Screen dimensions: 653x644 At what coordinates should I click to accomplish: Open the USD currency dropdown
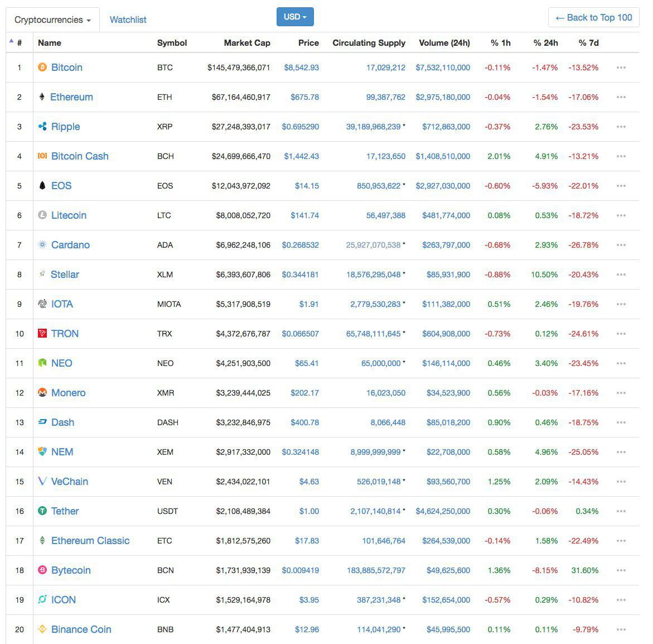click(295, 17)
